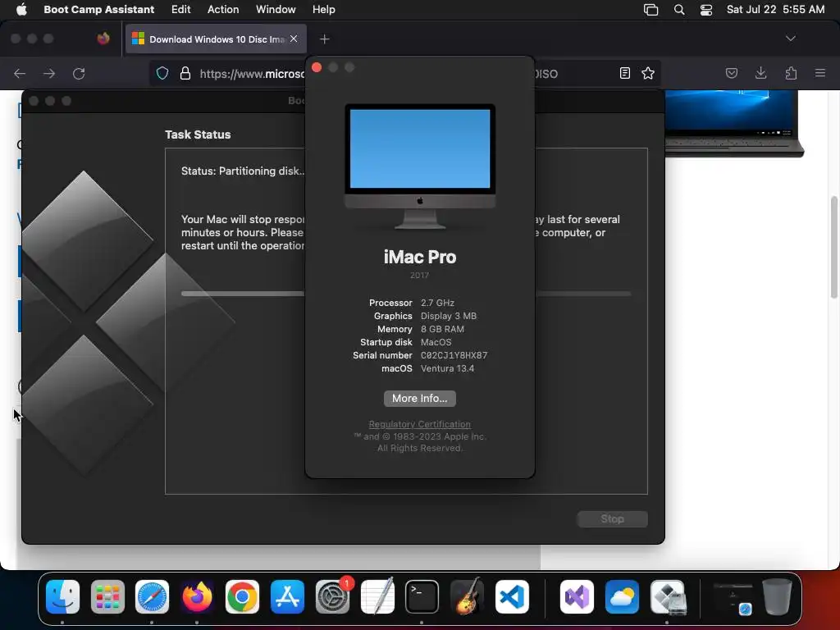The height and width of the screenshot is (630, 840).
Task: Close the About This Mac window
Action: click(317, 67)
